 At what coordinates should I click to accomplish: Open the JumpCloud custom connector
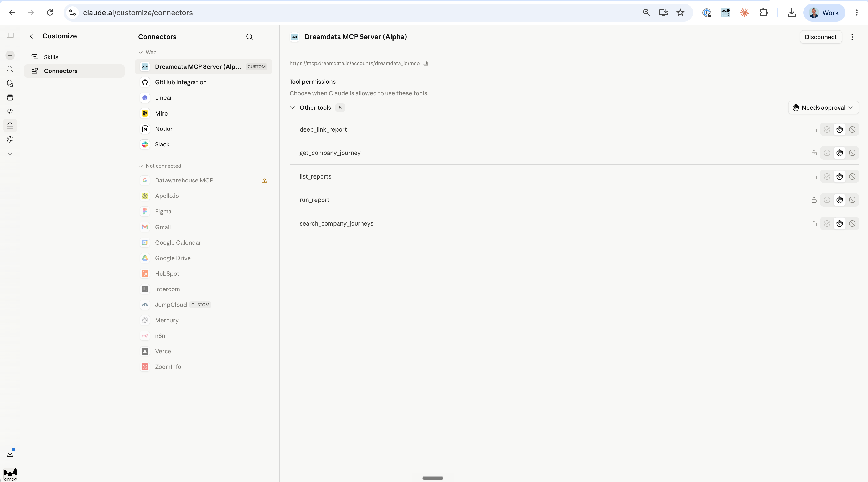click(x=204, y=305)
